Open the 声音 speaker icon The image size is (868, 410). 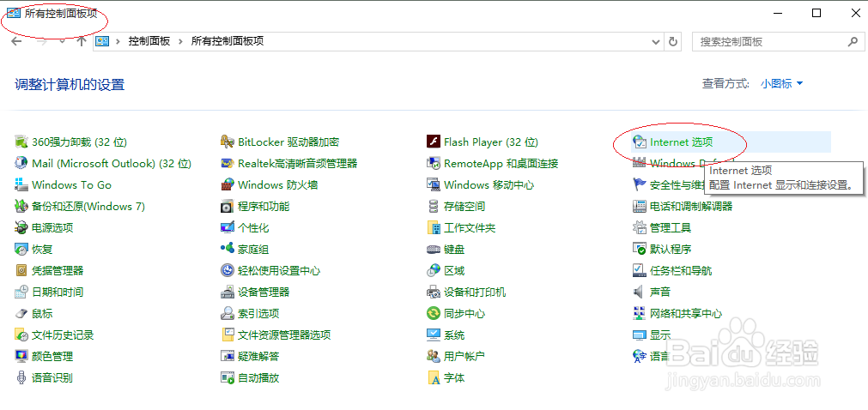tap(640, 292)
